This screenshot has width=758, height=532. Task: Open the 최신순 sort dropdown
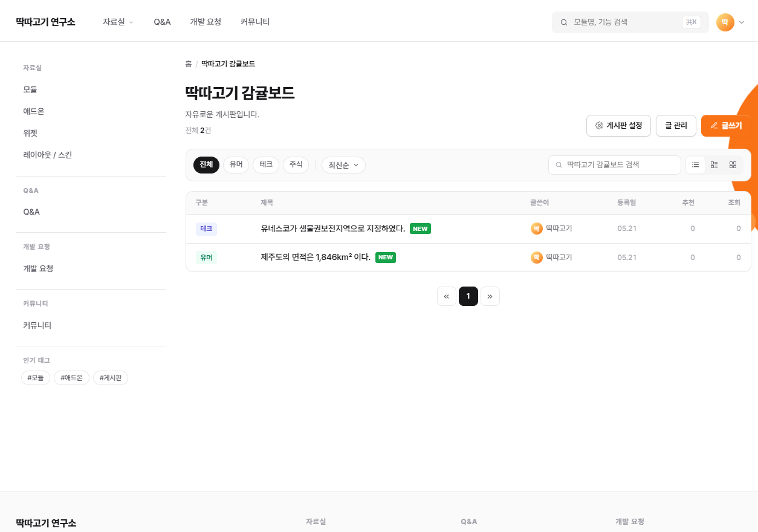pos(343,165)
